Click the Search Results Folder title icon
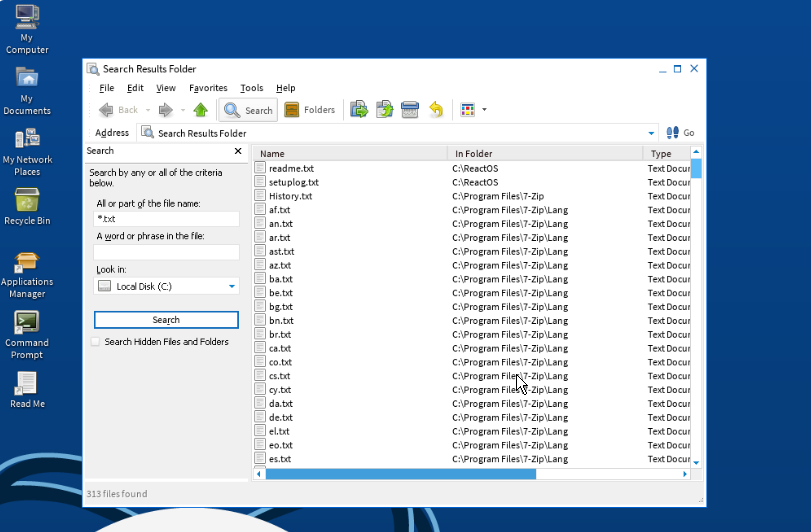The image size is (811, 532). 93,69
